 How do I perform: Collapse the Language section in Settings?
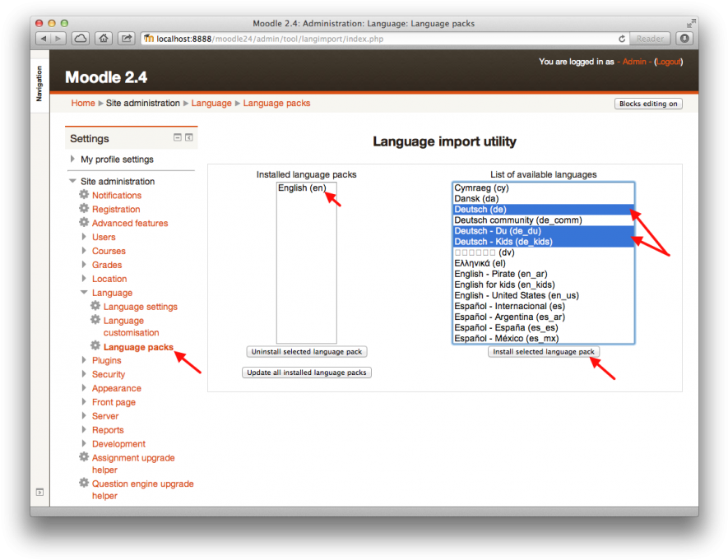pyautogui.click(x=83, y=292)
